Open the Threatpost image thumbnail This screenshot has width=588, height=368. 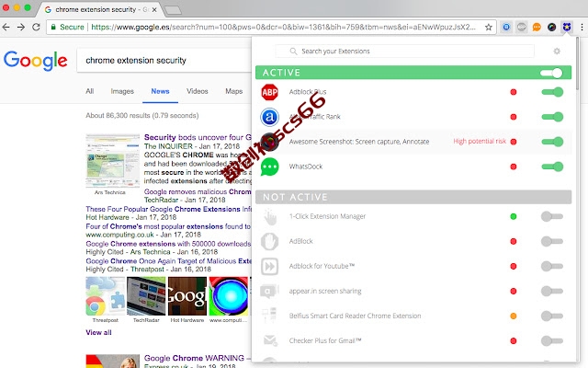click(105, 296)
